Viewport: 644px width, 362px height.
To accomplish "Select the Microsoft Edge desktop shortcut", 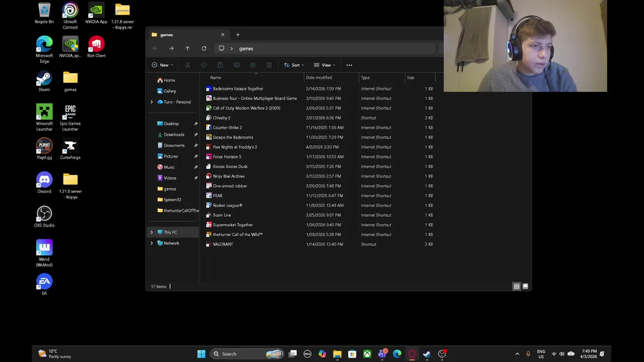I will click(44, 50).
